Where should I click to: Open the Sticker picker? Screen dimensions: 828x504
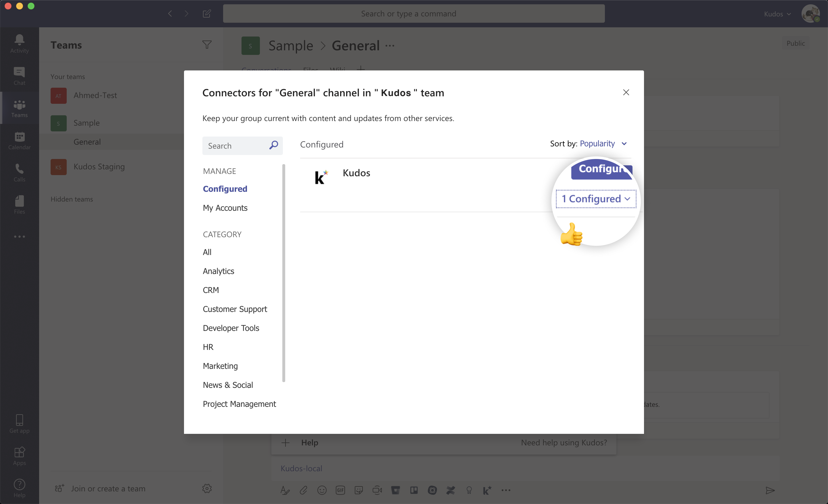(359, 490)
